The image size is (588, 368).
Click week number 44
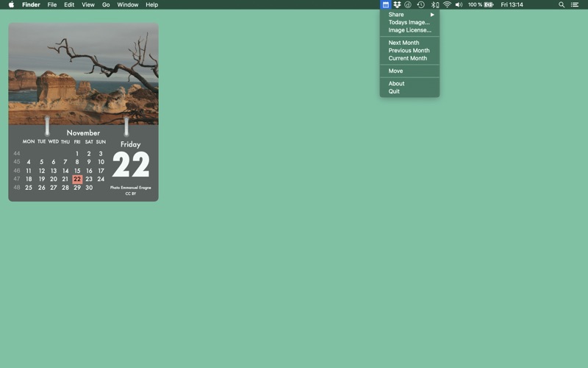point(16,153)
